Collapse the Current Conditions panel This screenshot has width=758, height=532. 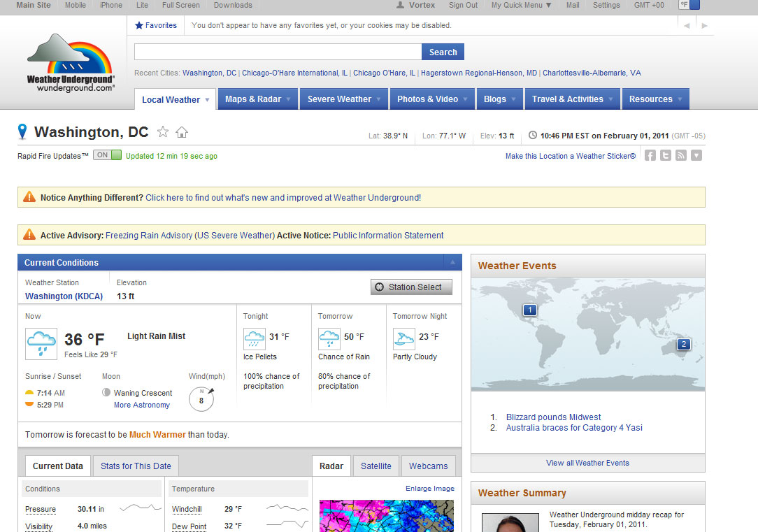tap(452, 262)
